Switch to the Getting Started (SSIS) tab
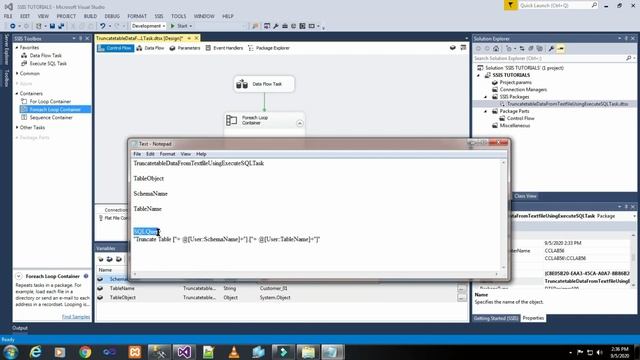This screenshot has width=640, height=360. [x=496, y=318]
